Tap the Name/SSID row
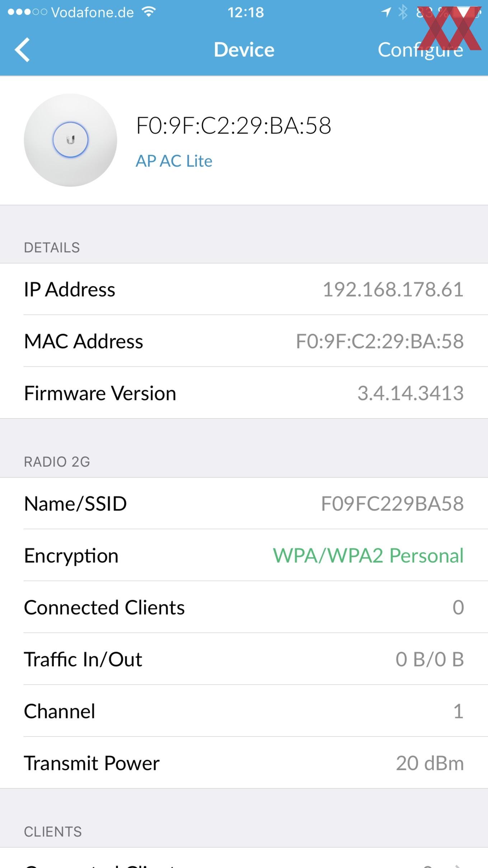488x868 pixels. [x=244, y=503]
